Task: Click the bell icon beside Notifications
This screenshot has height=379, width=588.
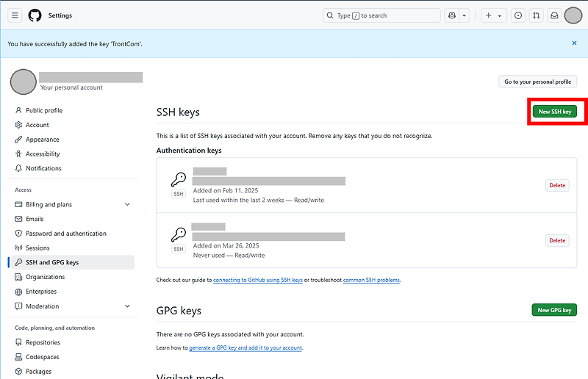Action: pyautogui.click(x=18, y=168)
